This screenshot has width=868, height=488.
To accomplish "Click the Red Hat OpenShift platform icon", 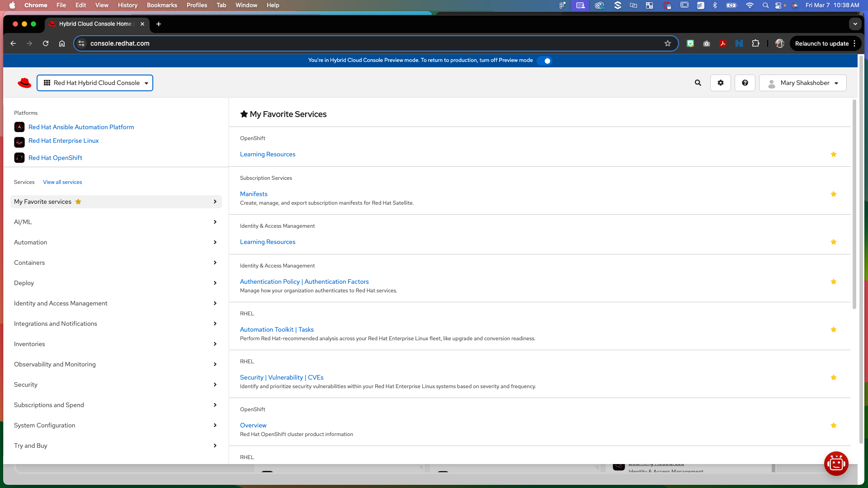I will click(19, 158).
